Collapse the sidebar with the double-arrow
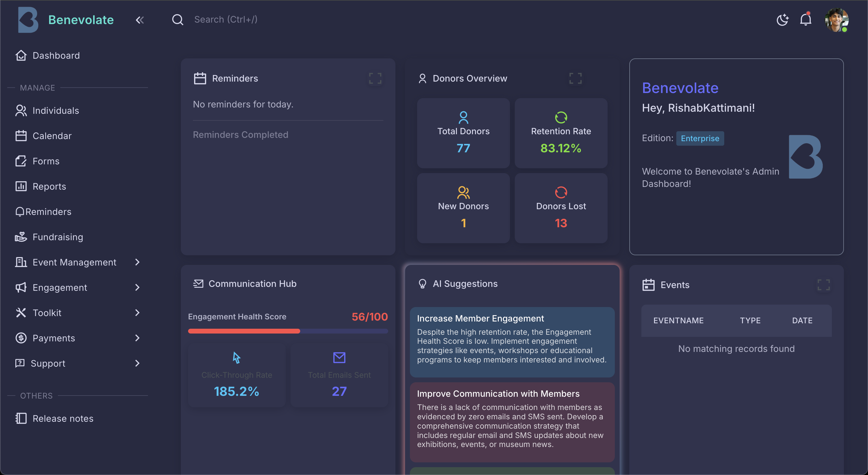 coord(140,20)
